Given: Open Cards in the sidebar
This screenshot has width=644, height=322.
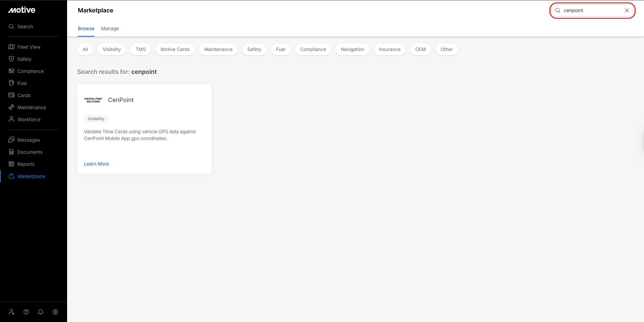Looking at the screenshot, I should [24, 95].
